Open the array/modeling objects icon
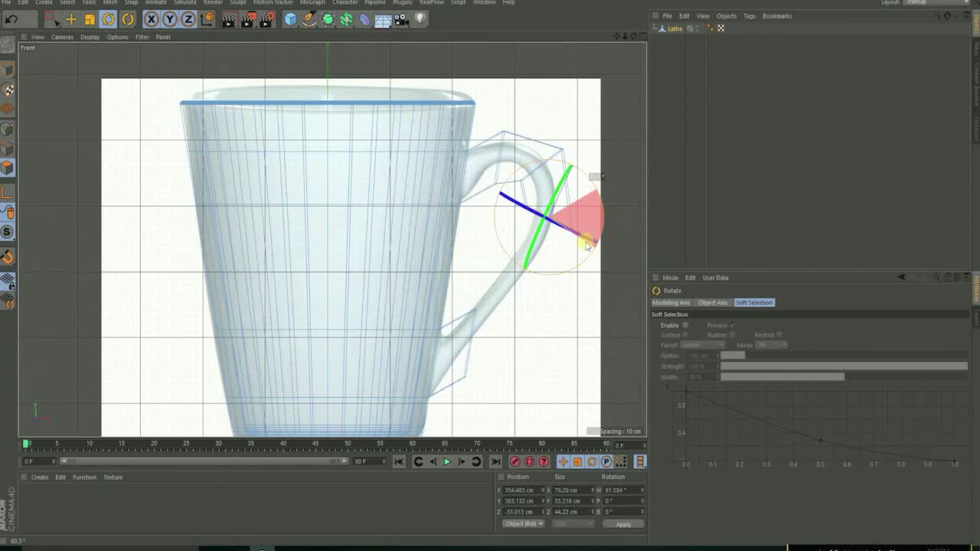The width and height of the screenshot is (980, 551). pyautogui.click(x=346, y=19)
